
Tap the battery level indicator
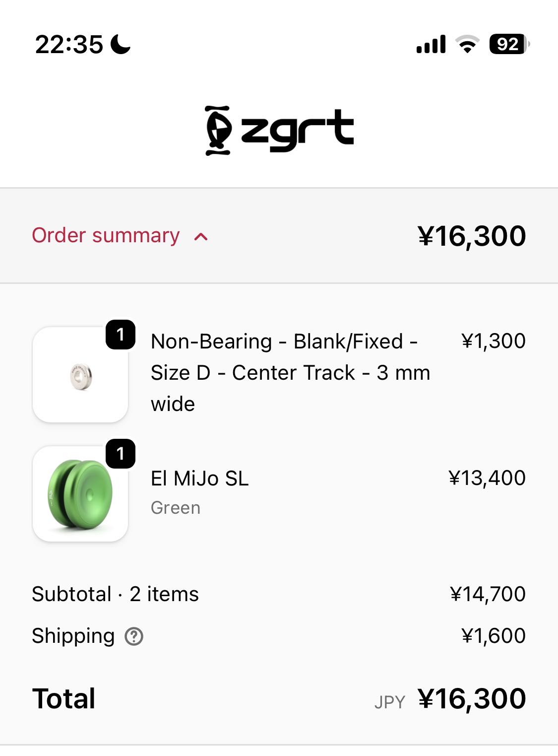(x=508, y=44)
